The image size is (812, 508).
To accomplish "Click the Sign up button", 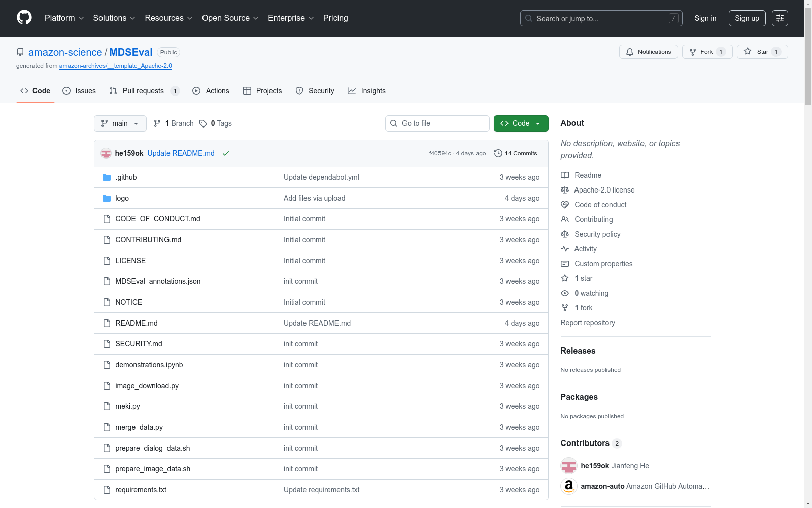I will point(747,18).
